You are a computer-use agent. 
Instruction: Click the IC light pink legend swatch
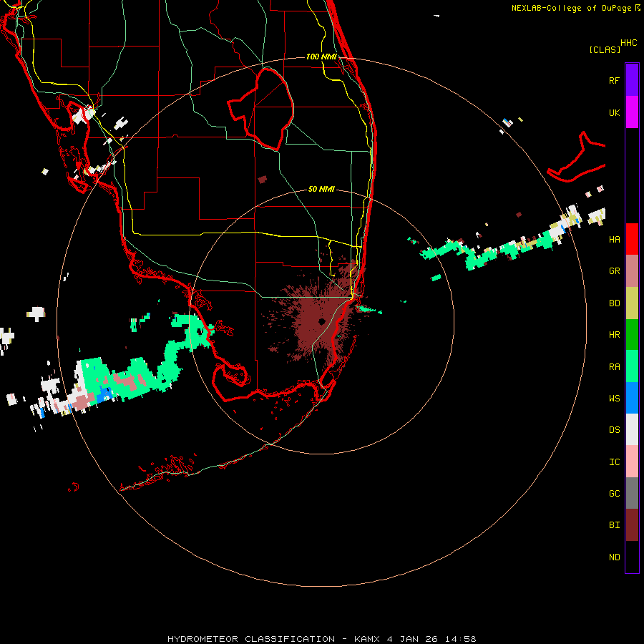click(632, 462)
